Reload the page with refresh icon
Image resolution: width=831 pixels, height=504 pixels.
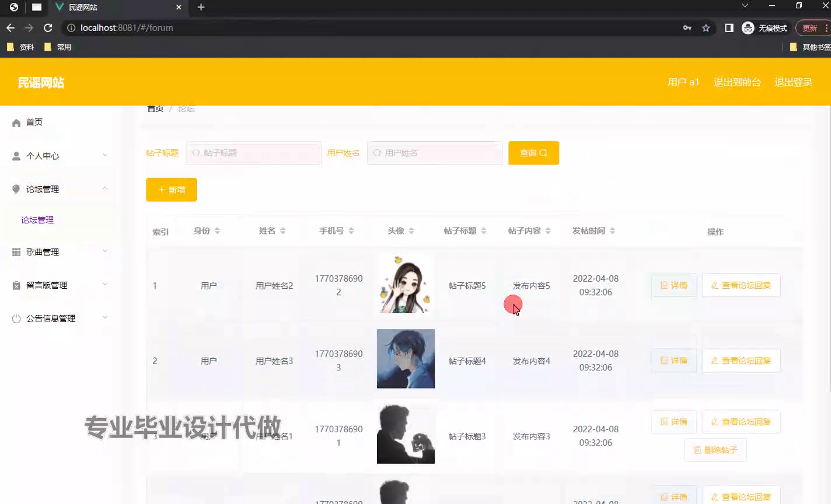pos(48,27)
